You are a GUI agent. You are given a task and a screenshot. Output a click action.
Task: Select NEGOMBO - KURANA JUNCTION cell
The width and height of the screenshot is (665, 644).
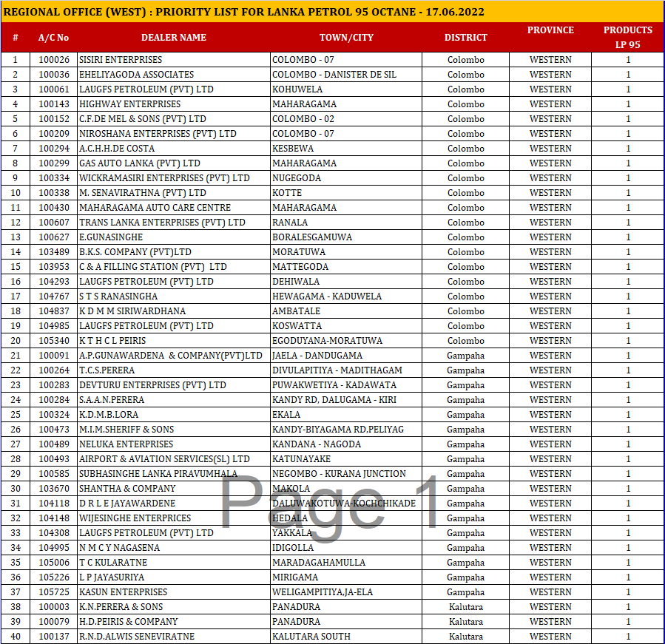[346, 474]
